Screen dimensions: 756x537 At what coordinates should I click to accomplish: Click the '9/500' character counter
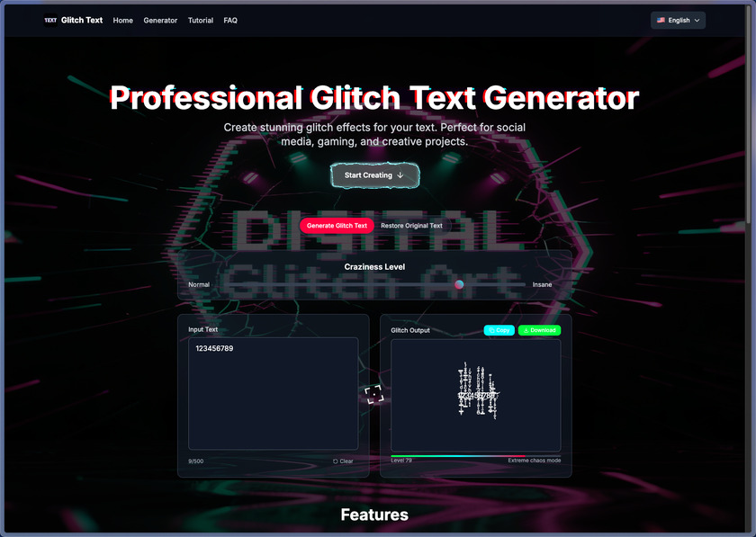196,461
